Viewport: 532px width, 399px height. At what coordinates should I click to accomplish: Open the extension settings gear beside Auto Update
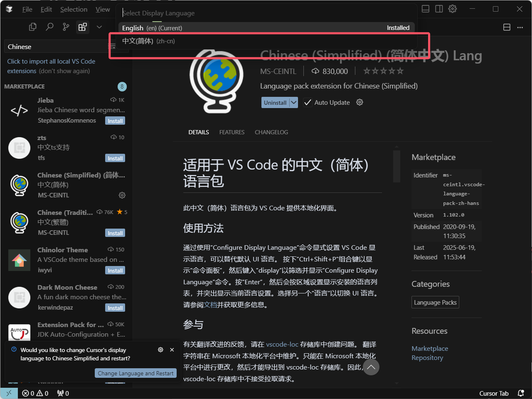[359, 102]
